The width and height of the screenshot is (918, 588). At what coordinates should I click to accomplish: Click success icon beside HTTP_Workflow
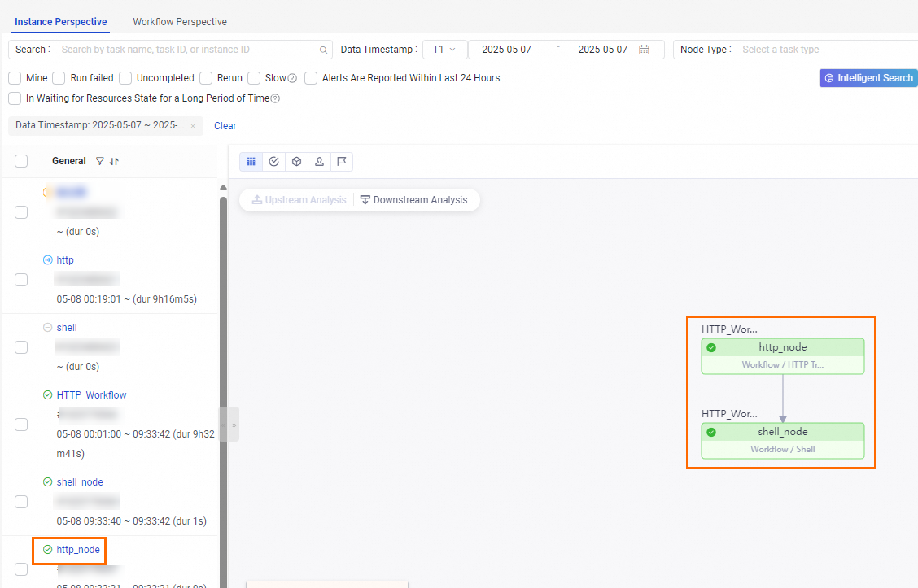[47, 395]
